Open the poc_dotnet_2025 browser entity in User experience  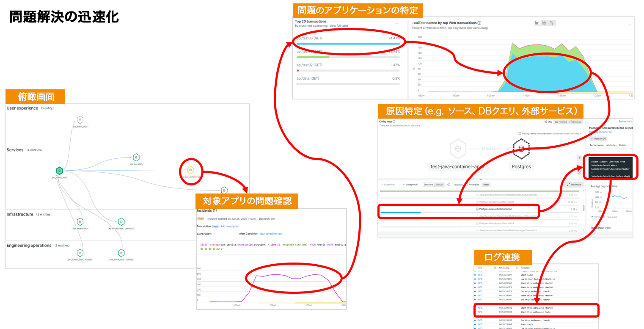pos(80,120)
